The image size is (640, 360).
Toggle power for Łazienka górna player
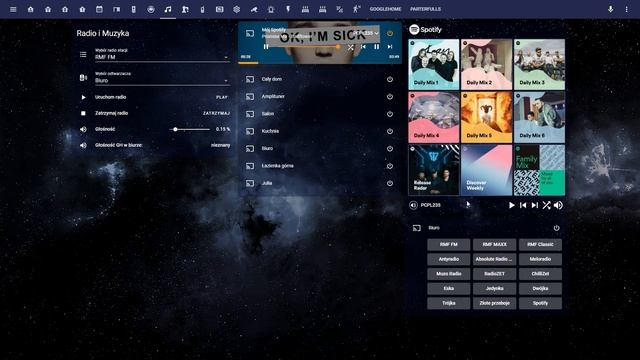[390, 166]
